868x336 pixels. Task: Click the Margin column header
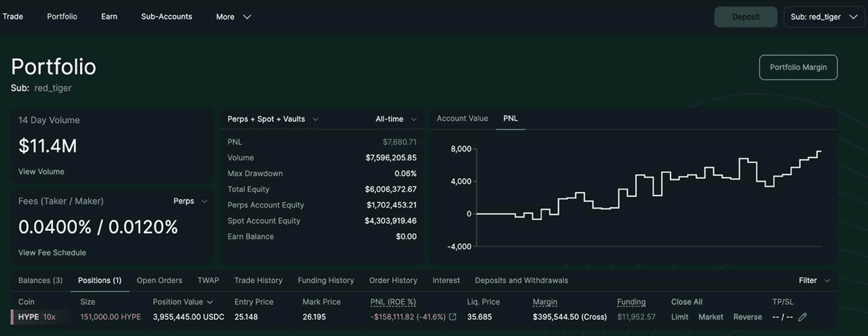[x=545, y=302]
